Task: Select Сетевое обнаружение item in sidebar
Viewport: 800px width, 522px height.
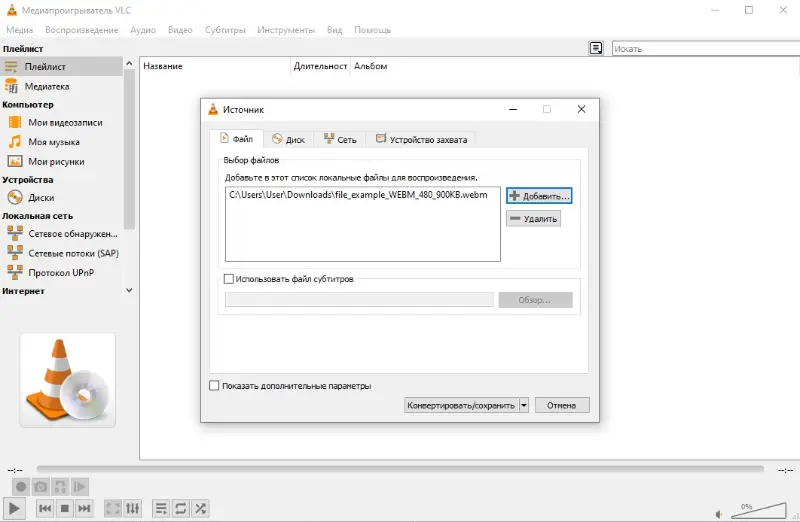Action: click(61, 234)
